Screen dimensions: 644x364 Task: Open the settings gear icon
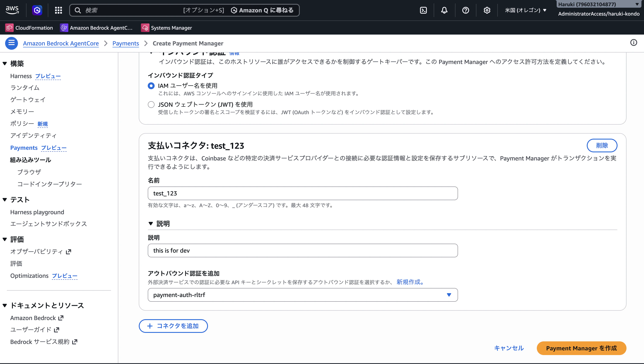[487, 10]
